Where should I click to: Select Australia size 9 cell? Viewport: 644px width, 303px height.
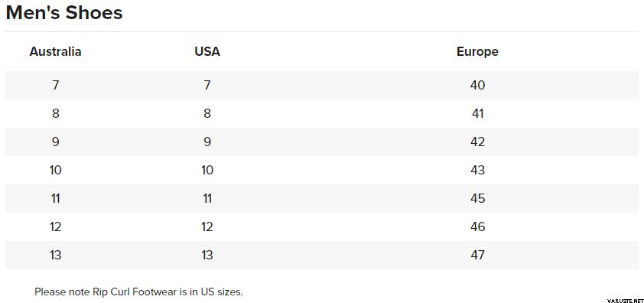click(55, 142)
